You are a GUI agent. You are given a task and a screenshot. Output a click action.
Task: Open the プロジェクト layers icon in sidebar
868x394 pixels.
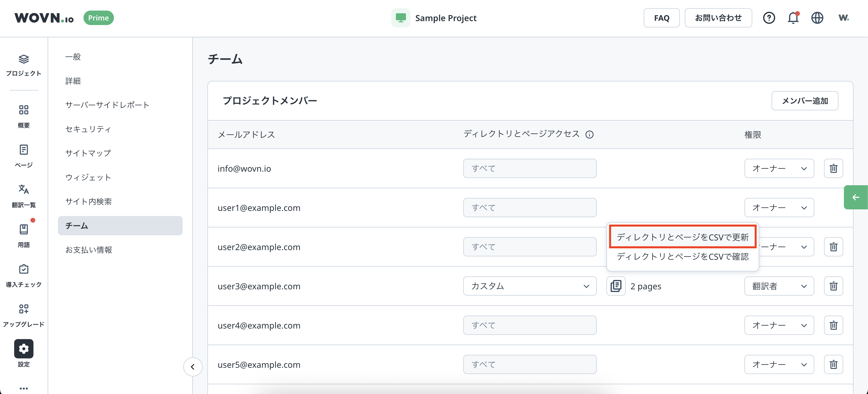pyautogui.click(x=24, y=59)
